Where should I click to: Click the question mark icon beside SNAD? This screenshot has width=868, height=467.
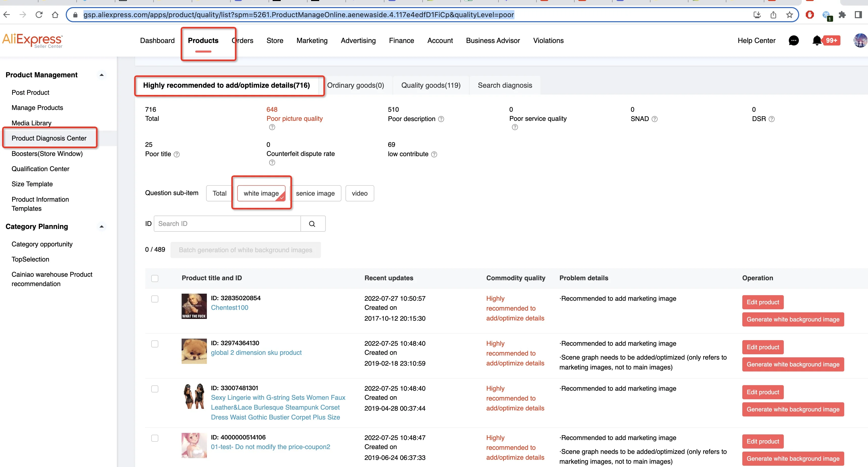pos(655,119)
